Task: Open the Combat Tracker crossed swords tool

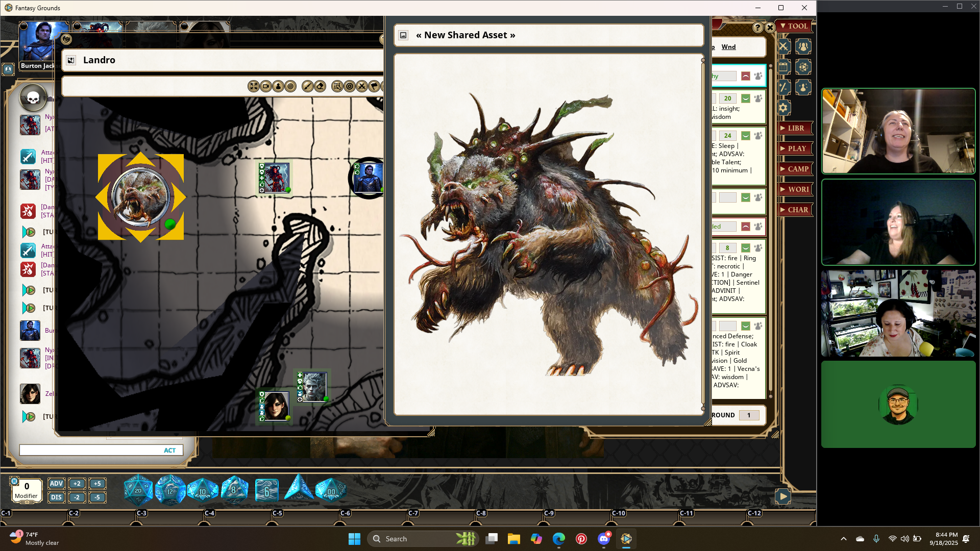Action: (x=783, y=47)
